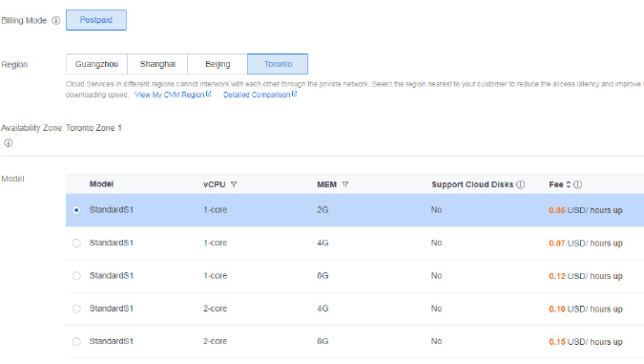Click external link icon after View My CVM Region
The width and height of the screenshot is (644, 364).
pos(209,95)
